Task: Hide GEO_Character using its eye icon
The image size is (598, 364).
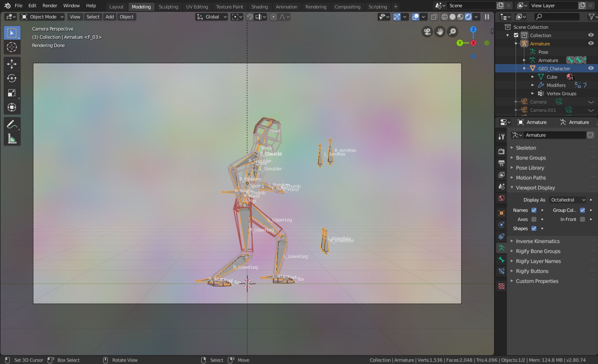Action: pos(591,68)
